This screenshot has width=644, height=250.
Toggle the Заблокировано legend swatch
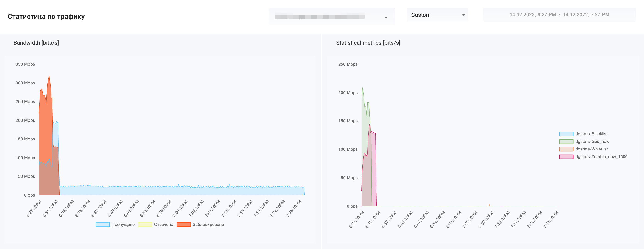point(183,225)
